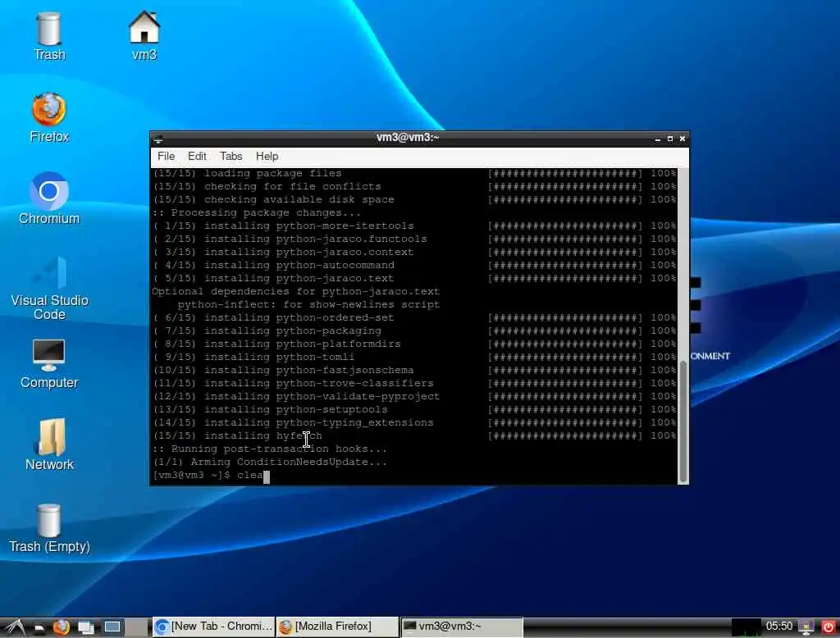Click the vm3@vm3:~ terminal title bar

point(408,138)
